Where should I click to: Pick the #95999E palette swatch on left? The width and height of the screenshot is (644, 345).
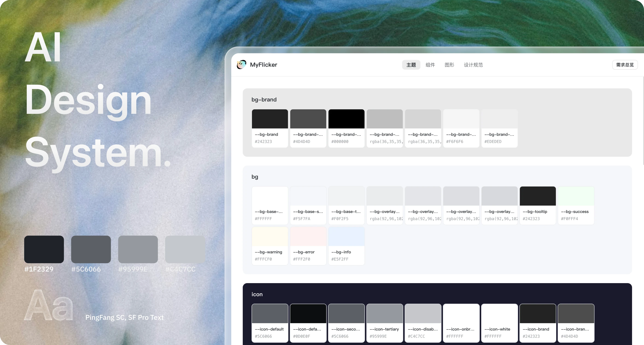click(x=138, y=249)
